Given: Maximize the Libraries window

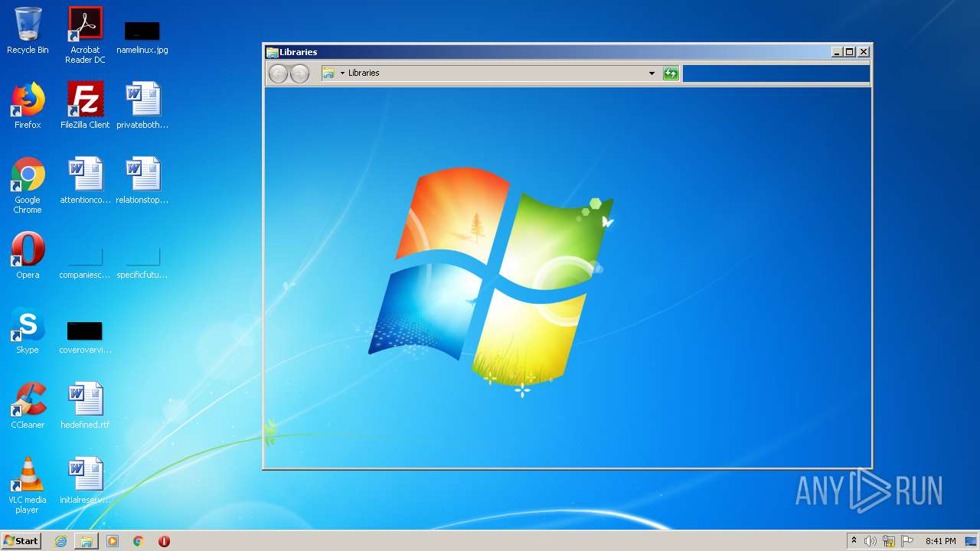Looking at the screenshot, I should point(850,52).
